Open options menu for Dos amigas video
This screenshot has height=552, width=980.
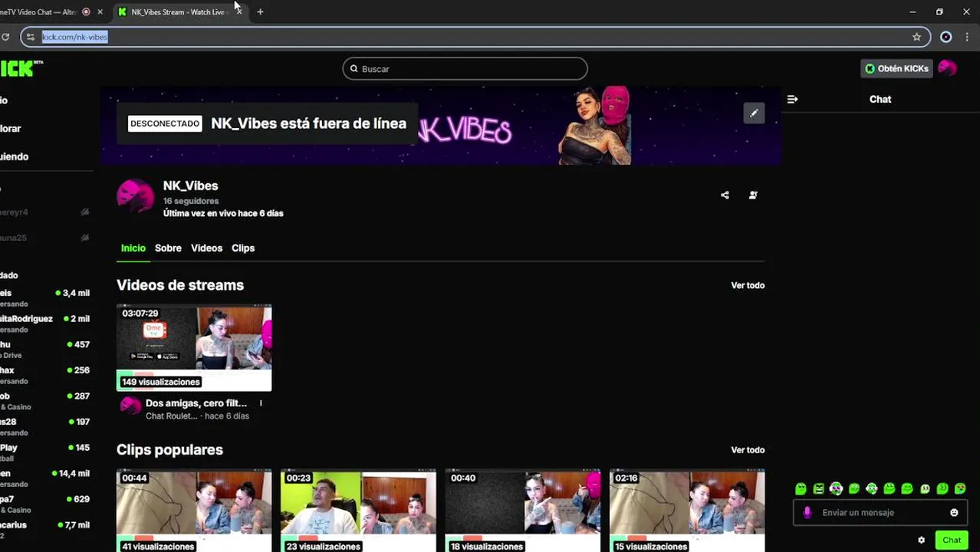261,403
